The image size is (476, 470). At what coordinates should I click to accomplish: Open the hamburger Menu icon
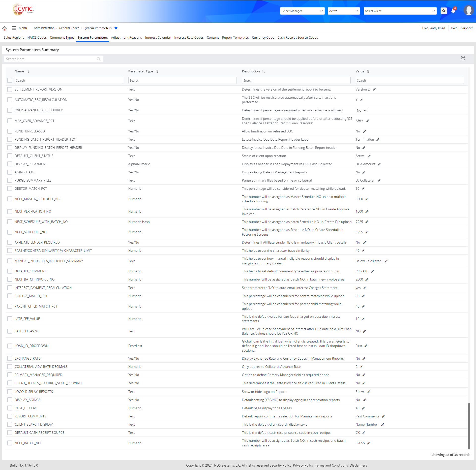(x=14, y=28)
